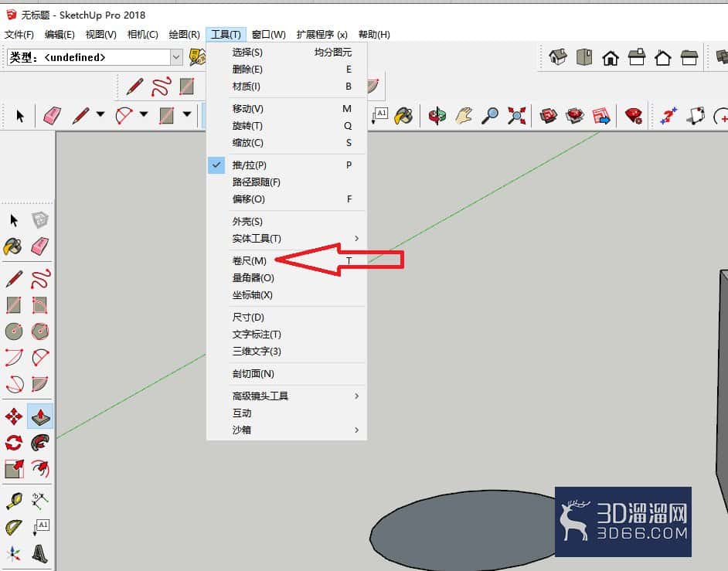Choose 量角器(O) menu entry

287,278
